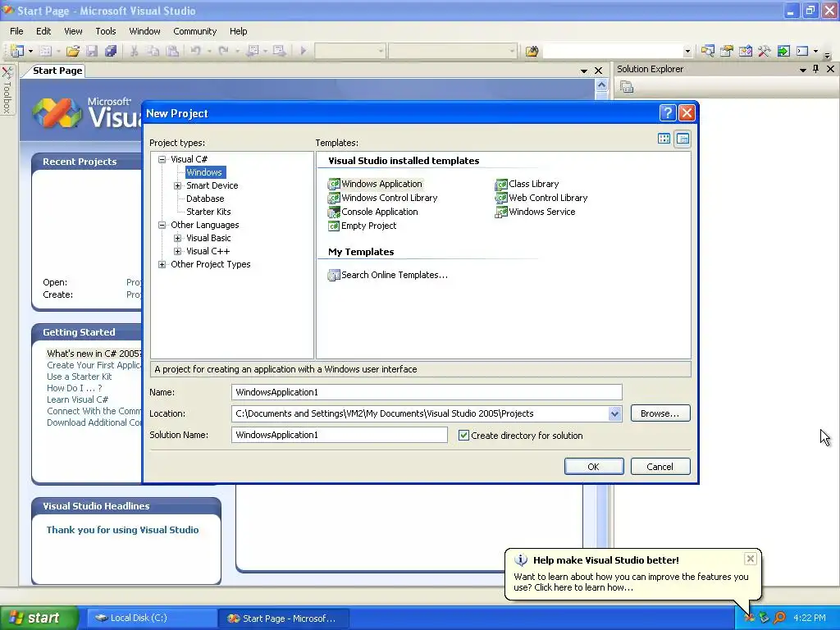Select Database in Project types tree
Screen dimensions: 840x630
pos(205,199)
